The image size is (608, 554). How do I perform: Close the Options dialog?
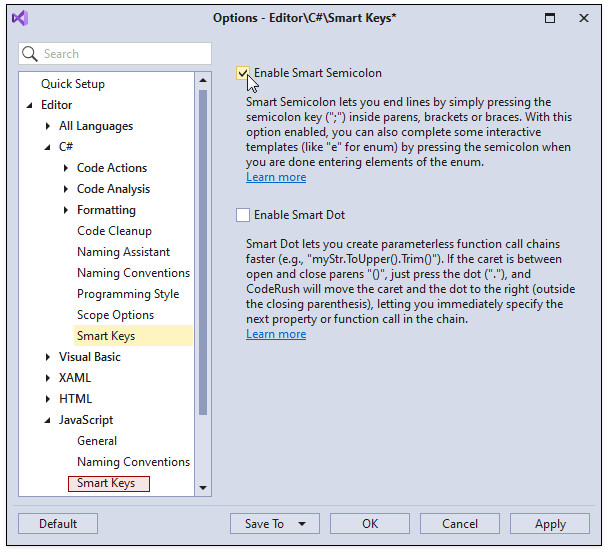[x=584, y=18]
